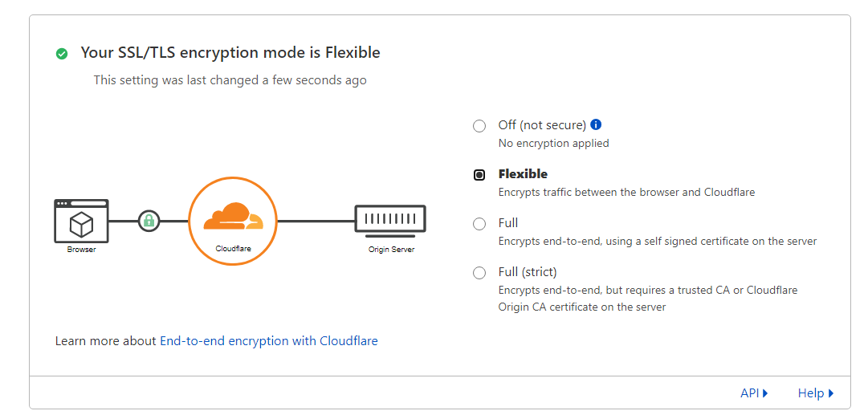Click the line between Cloudflare and Origin Server

click(x=316, y=221)
